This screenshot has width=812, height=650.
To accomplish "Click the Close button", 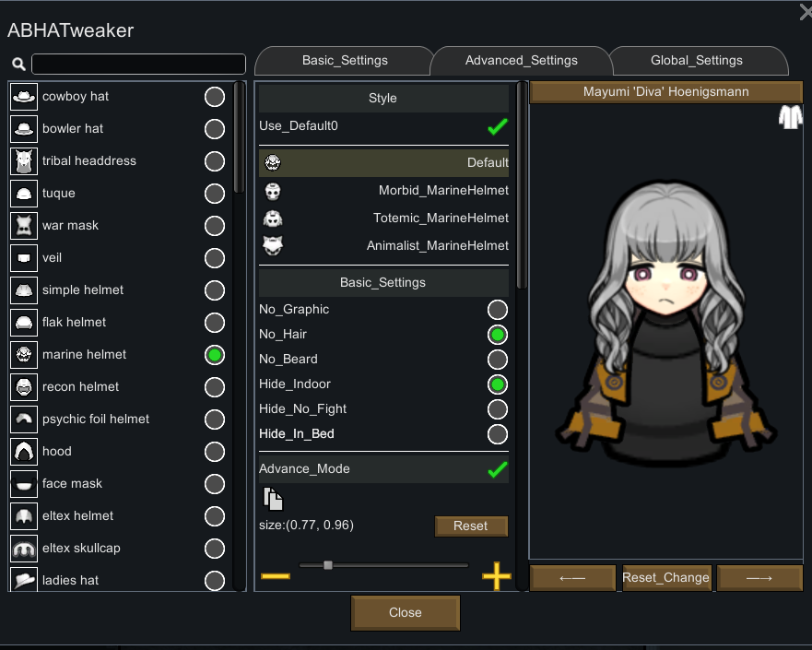I will [405, 613].
